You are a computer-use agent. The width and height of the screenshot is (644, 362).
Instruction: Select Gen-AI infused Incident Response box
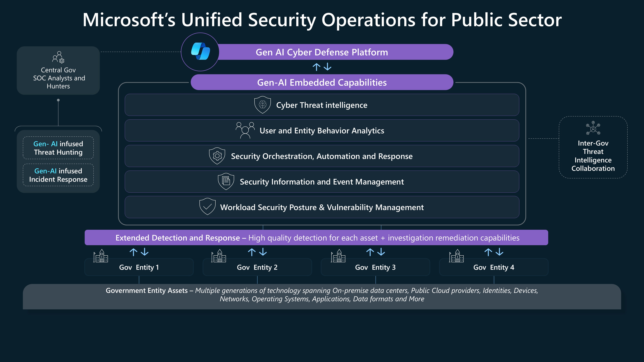pyautogui.click(x=58, y=175)
